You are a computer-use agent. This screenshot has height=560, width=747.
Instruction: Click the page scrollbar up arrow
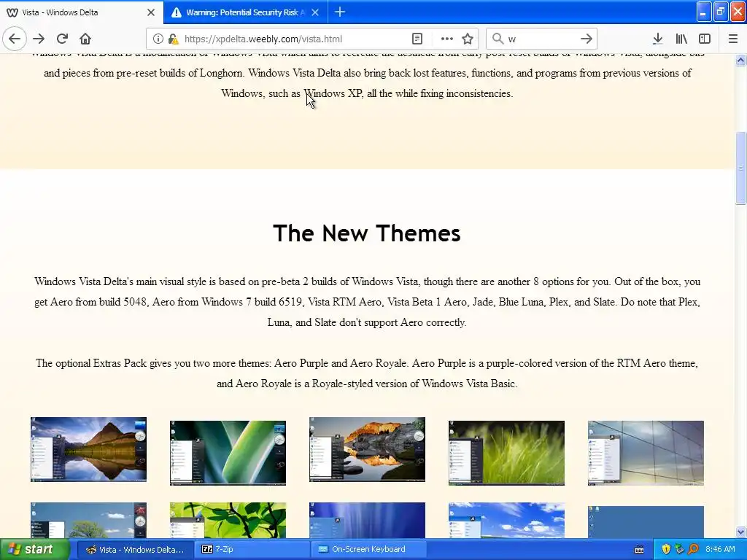pyautogui.click(x=741, y=60)
